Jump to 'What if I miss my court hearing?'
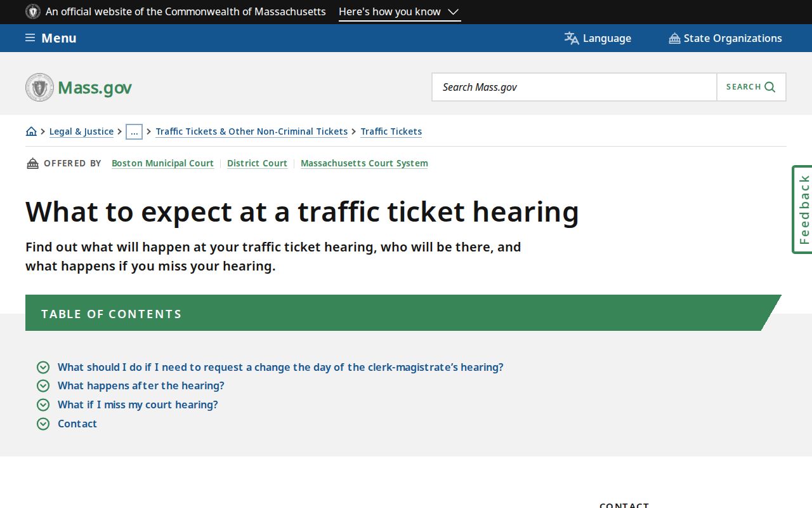Image resolution: width=812 pixels, height=508 pixels. [x=138, y=404]
